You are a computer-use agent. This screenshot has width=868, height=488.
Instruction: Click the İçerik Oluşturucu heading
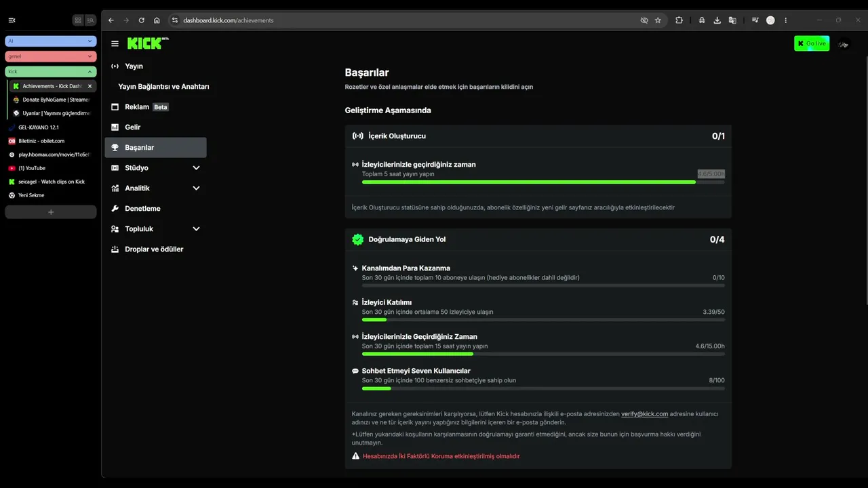point(397,136)
